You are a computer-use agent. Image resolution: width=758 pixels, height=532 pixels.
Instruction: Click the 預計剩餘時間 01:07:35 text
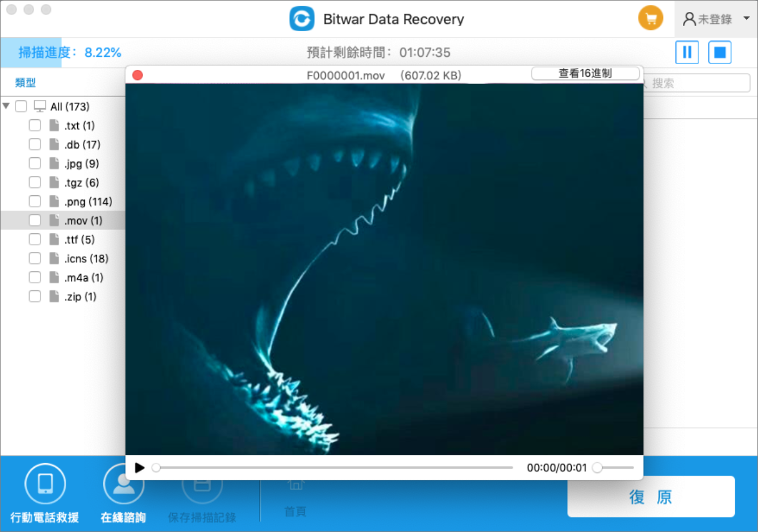(378, 53)
